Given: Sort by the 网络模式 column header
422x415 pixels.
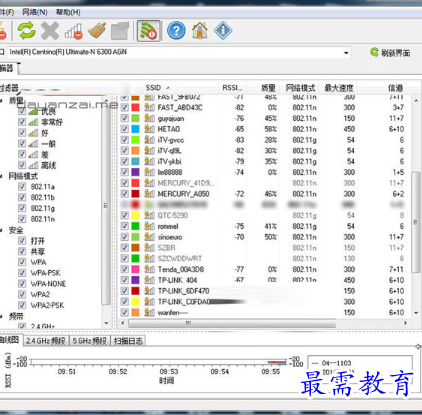Looking at the screenshot, I should 300,88.
